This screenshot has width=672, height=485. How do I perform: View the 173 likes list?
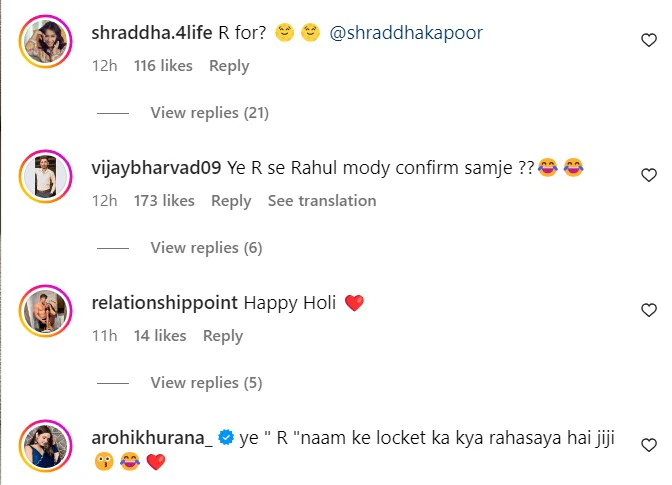tap(164, 201)
